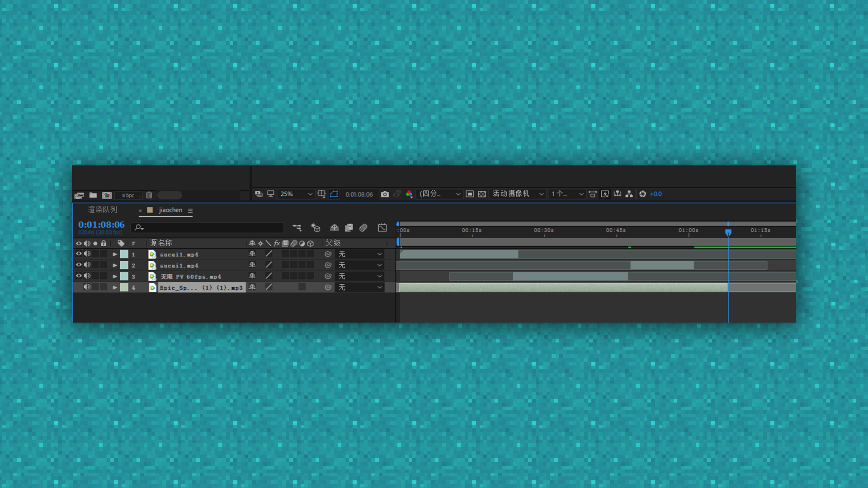The height and width of the screenshot is (488, 868).
Task: Select the jiaochen composition tab
Action: (x=170, y=210)
